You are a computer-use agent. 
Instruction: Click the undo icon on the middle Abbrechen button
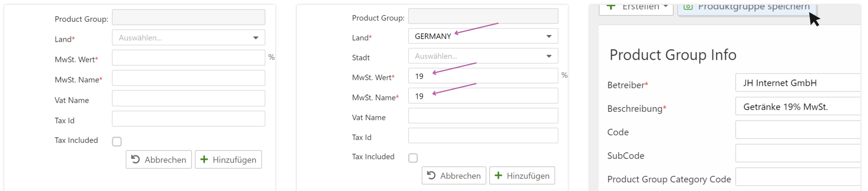pyautogui.click(x=431, y=175)
